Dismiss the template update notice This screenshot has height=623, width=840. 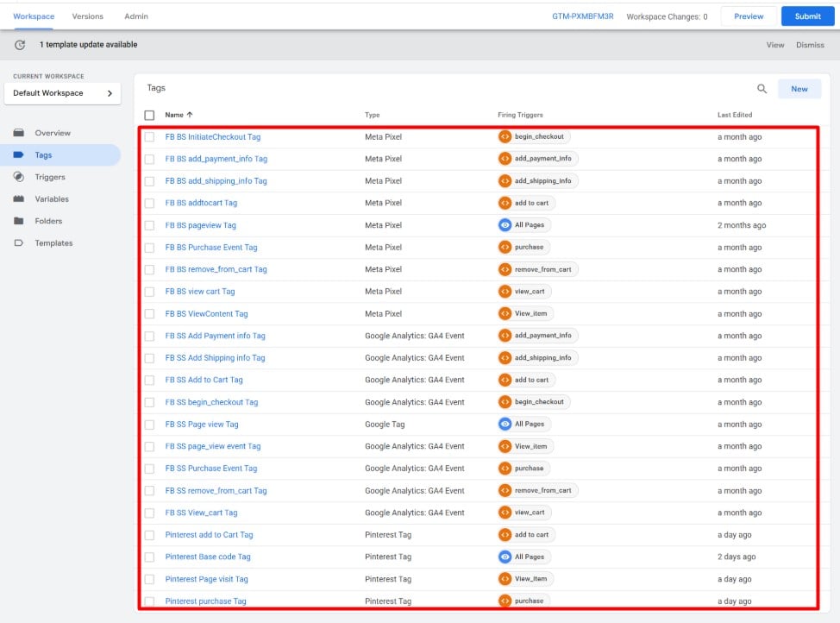(x=810, y=45)
